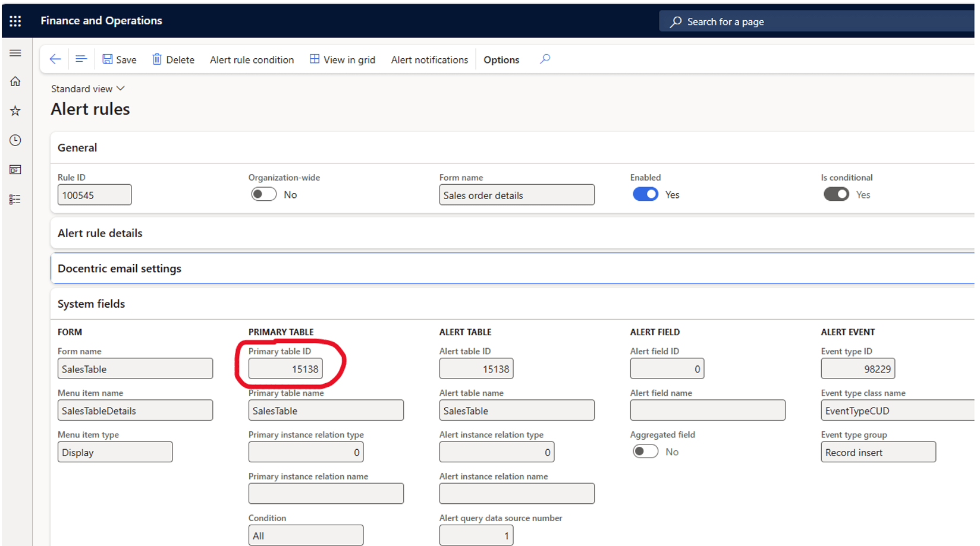Open the app launcher waffle icon
This screenshot has width=980, height=546.
click(15, 21)
